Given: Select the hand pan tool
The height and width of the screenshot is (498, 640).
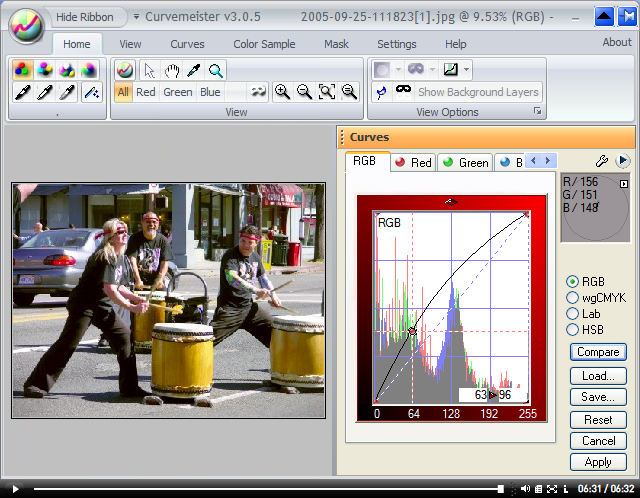Looking at the screenshot, I should [x=172, y=70].
